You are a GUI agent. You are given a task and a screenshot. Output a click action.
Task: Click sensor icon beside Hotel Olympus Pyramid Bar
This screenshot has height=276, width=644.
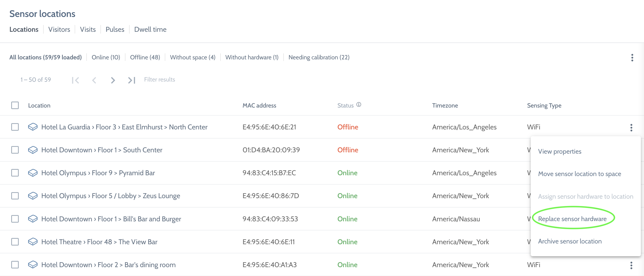(x=33, y=173)
